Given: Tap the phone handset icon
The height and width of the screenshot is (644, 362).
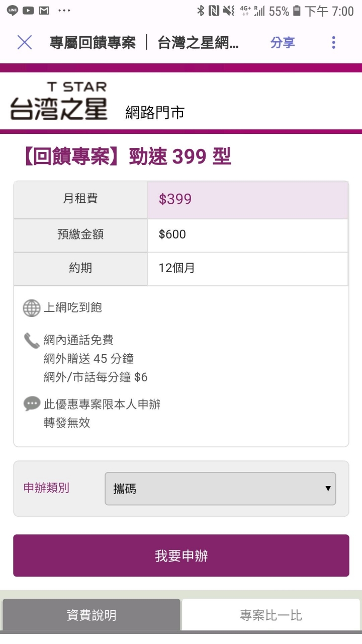Looking at the screenshot, I should click(32, 341).
